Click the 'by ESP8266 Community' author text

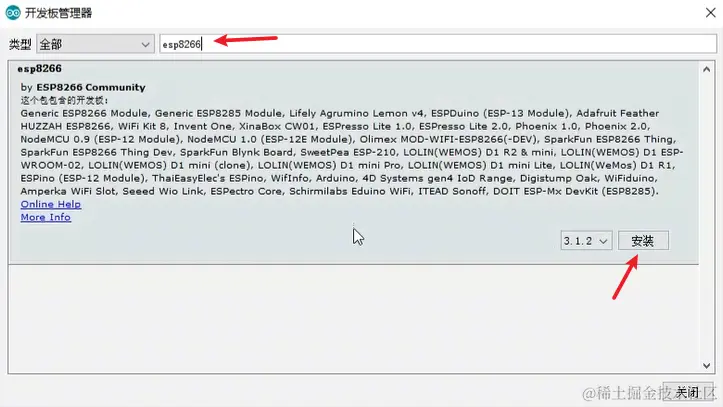(x=83, y=87)
